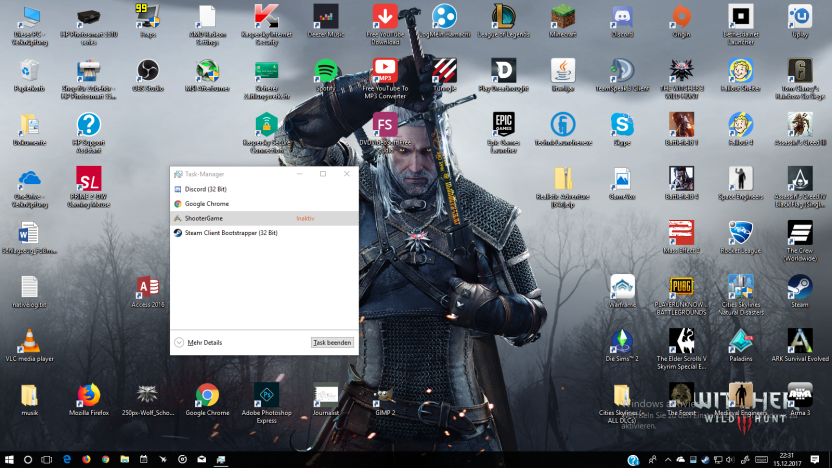This screenshot has width=832, height=468.
Task: Launch the Fraps desktop shortcut
Action: pyautogui.click(x=148, y=16)
